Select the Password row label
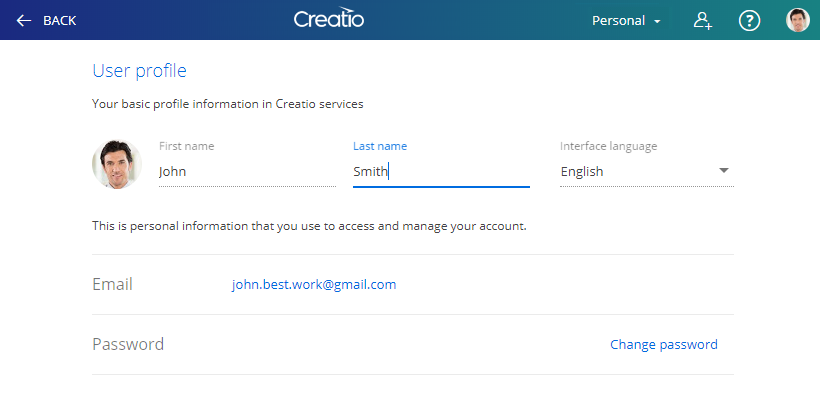 (x=128, y=345)
